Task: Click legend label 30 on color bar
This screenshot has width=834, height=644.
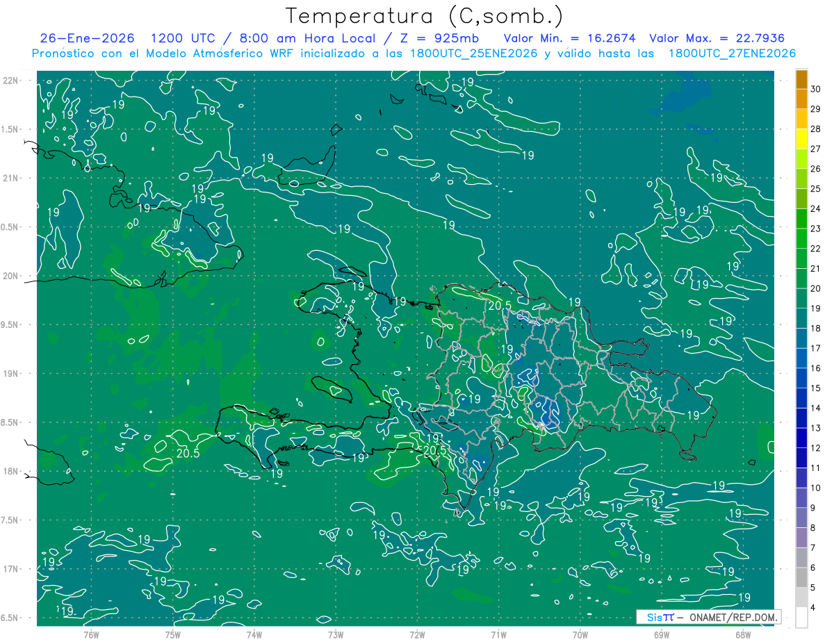Action: coord(816,89)
